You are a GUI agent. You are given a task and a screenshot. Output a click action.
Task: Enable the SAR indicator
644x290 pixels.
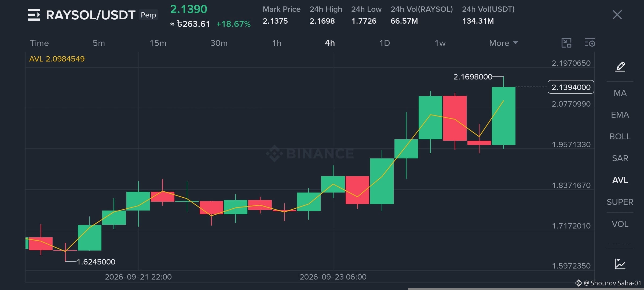(x=620, y=158)
